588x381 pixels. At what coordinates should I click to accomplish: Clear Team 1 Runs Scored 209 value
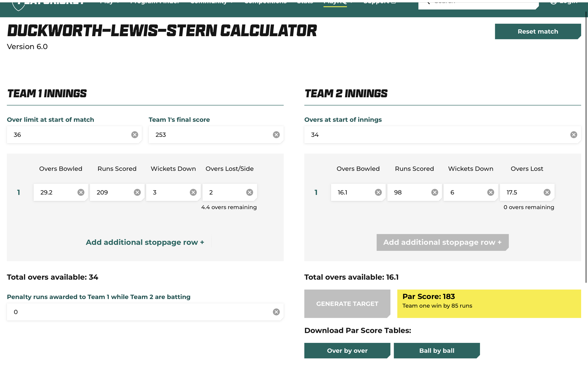click(x=137, y=192)
